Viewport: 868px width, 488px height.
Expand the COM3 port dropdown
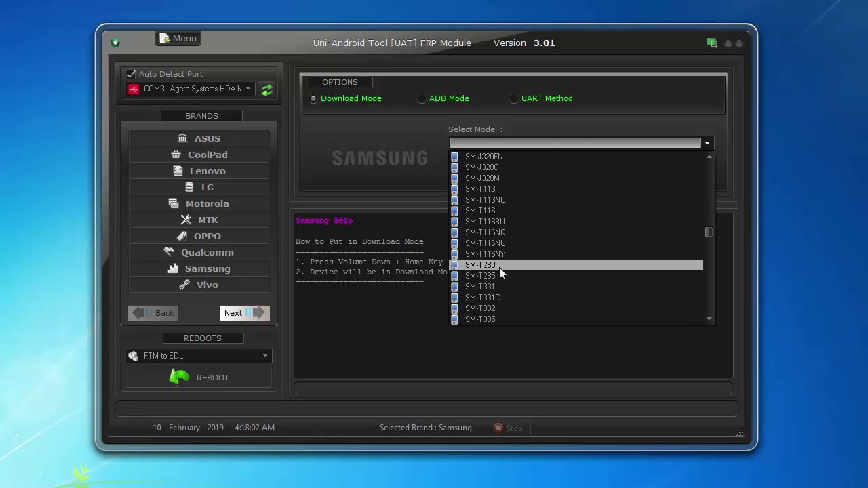[248, 89]
